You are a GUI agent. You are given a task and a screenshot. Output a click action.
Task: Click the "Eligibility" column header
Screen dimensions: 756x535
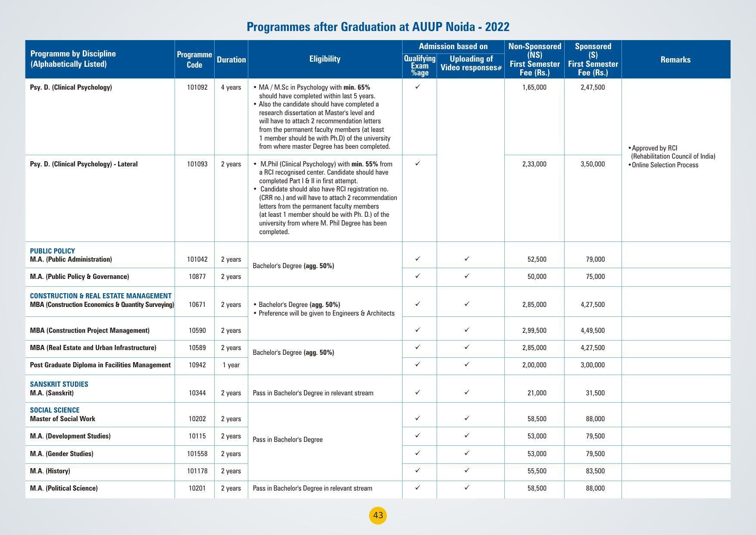(x=325, y=59)
